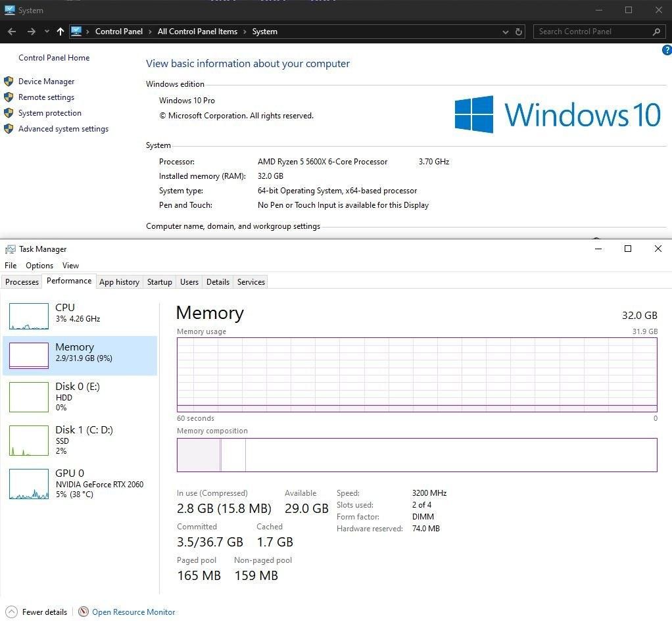Switch to the Startup tab
The width and height of the screenshot is (672, 628).
[x=159, y=281]
